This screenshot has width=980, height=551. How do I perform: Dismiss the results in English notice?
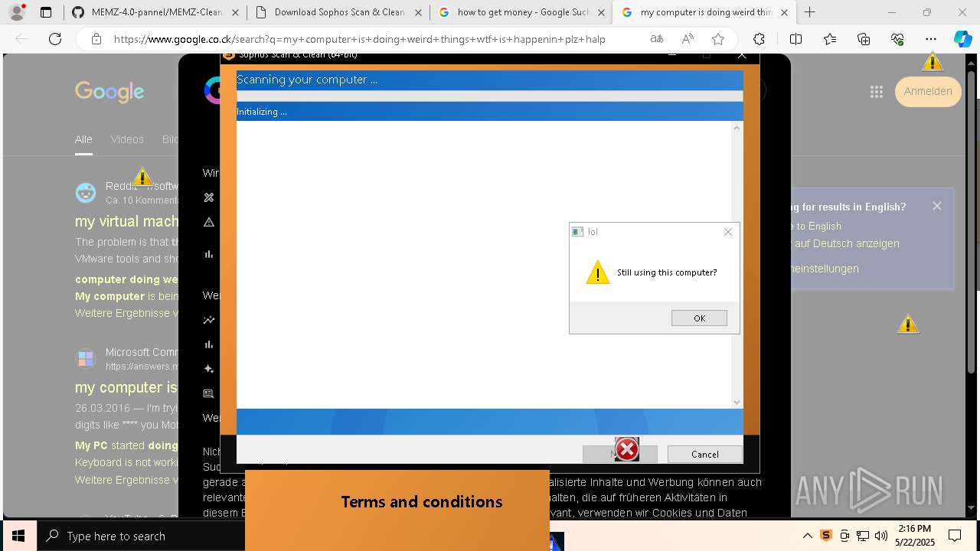pos(937,206)
